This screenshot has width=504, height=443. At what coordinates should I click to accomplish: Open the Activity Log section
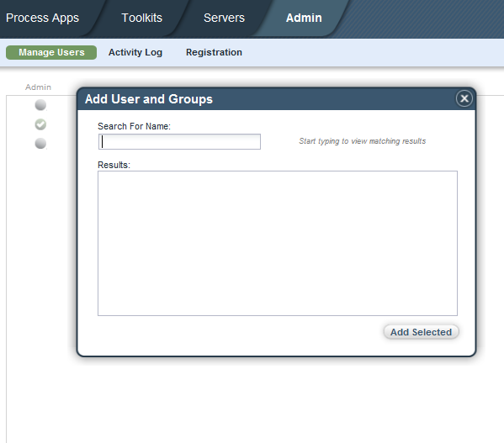tap(135, 52)
